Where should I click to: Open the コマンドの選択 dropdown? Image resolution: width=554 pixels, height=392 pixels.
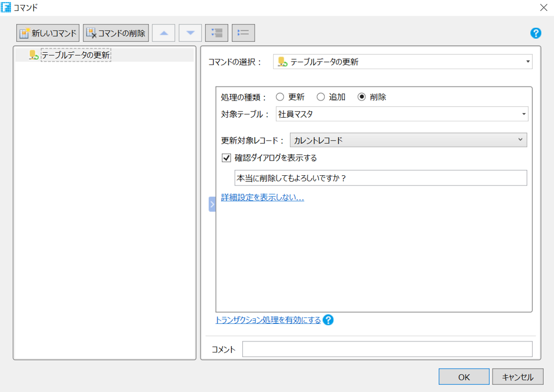402,62
